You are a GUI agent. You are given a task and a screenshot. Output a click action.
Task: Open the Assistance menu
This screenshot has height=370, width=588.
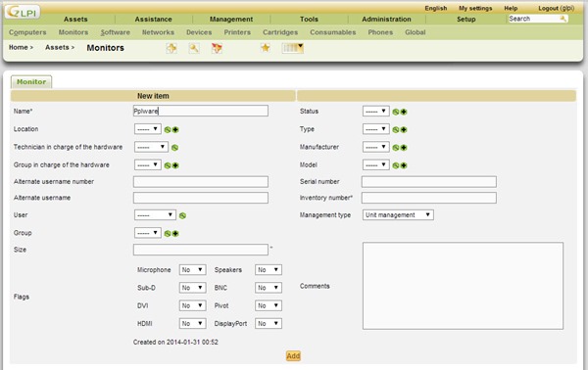[x=154, y=20]
